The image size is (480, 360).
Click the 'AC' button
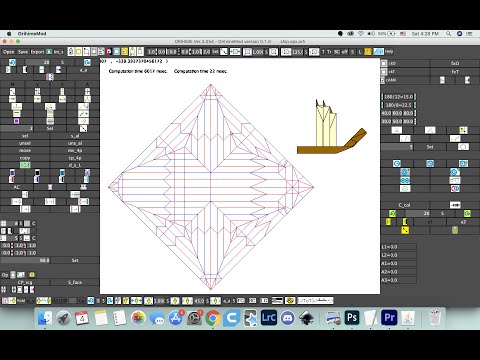point(17,187)
